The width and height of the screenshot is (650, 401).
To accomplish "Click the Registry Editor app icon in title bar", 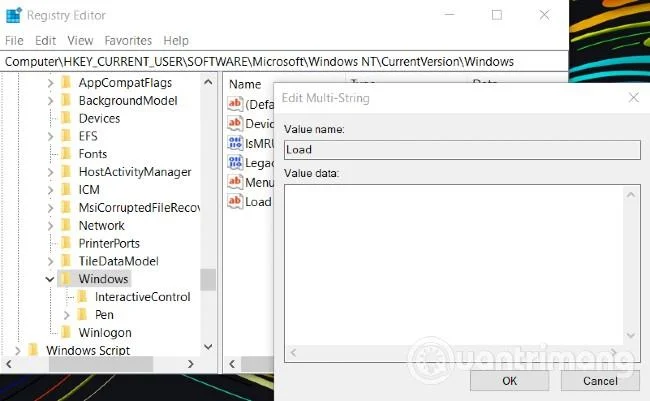I will pos(13,15).
